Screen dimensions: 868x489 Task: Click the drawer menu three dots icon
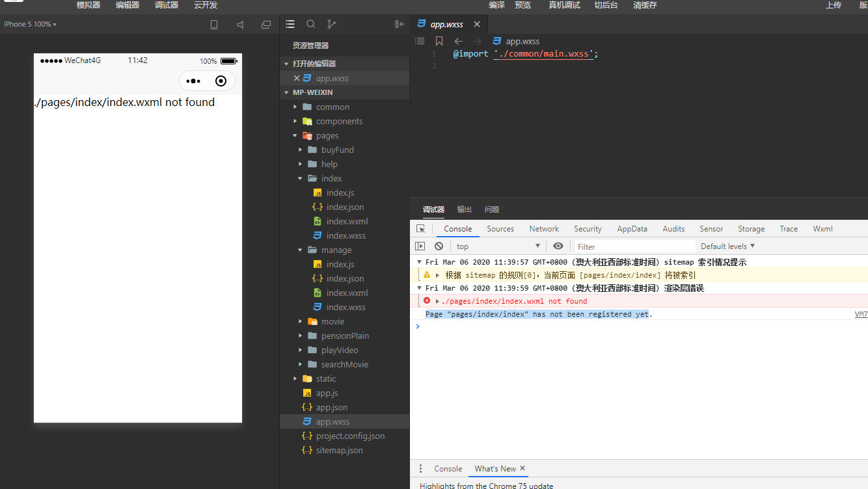tap(420, 469)
